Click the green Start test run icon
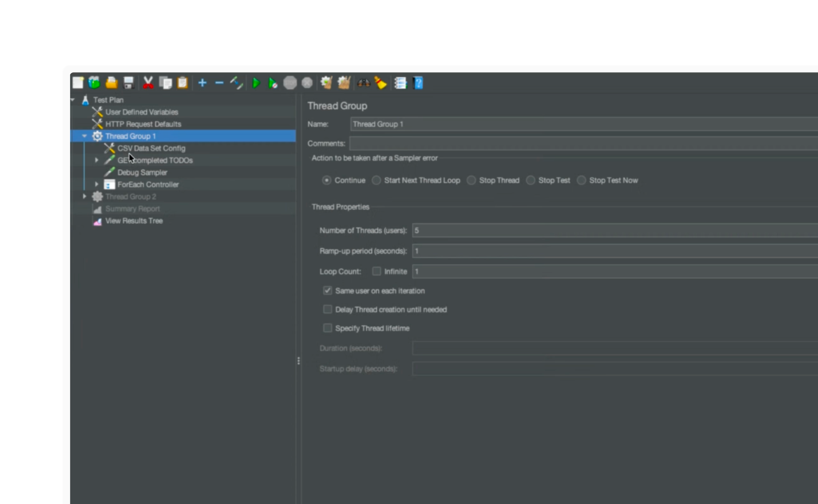 (x=256, y=83)
